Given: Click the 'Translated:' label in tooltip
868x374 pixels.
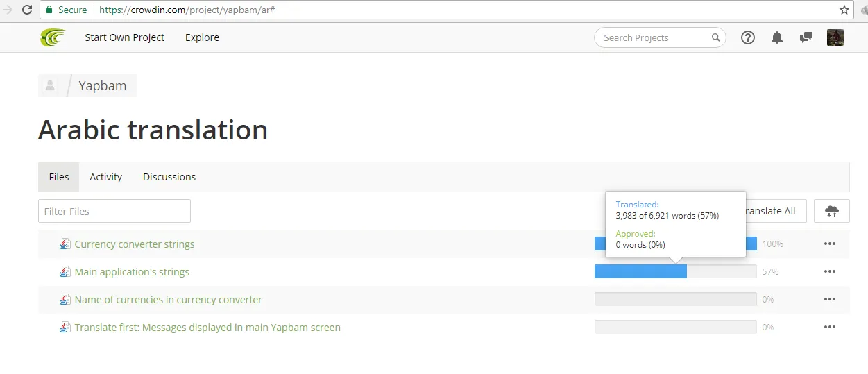Looking at the screenshot, I should coord(637,205).
